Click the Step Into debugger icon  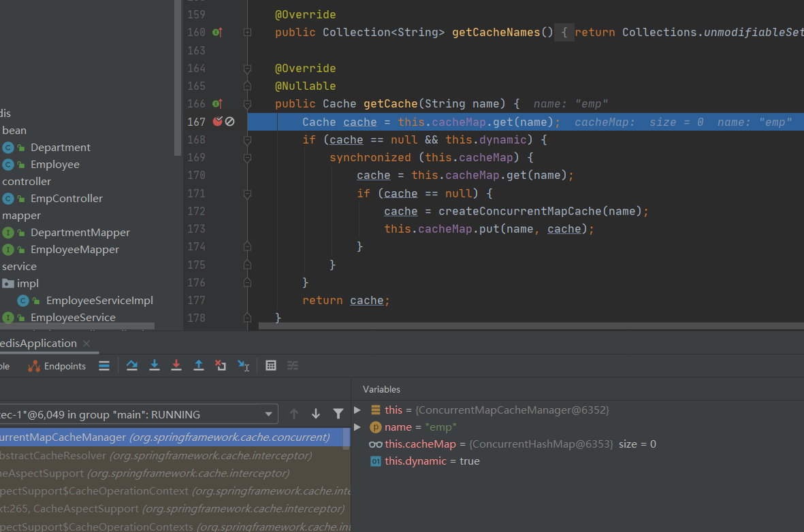pos(154,365)
